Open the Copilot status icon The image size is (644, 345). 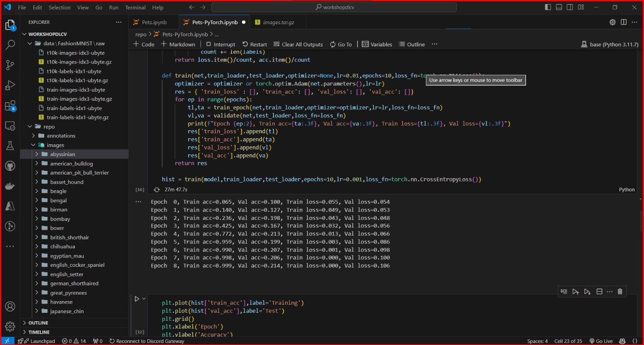coord(622,341)
